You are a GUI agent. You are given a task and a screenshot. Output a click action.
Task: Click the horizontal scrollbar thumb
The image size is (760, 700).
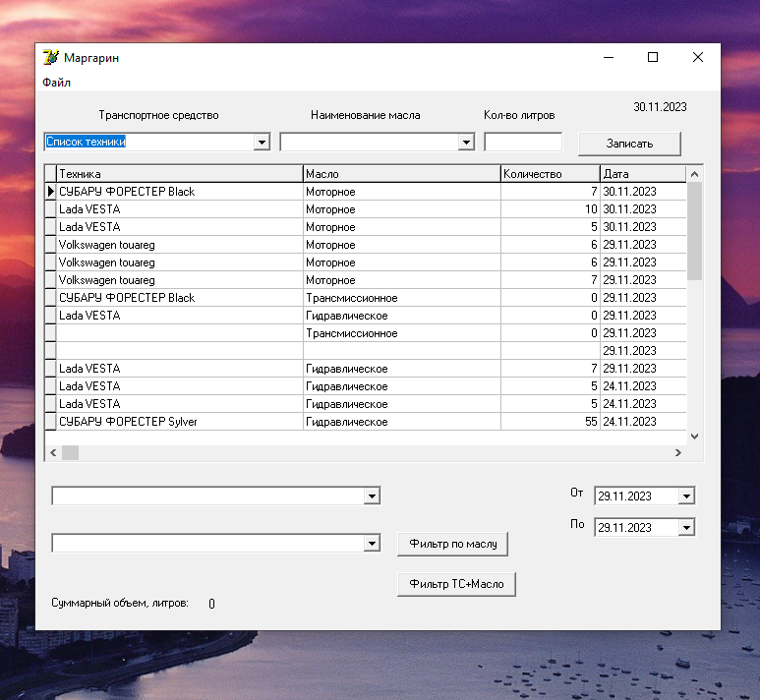click(x=70, y=452)
